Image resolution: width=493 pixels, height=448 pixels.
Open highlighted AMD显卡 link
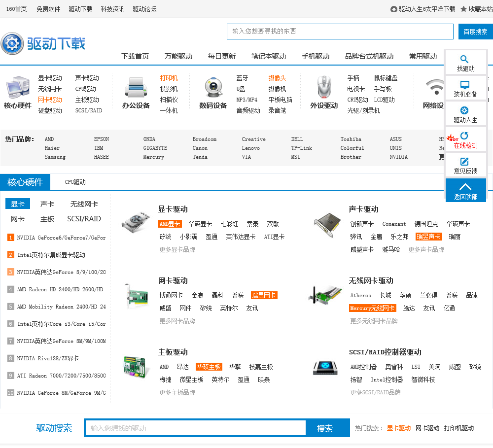[x=170, y=224]
